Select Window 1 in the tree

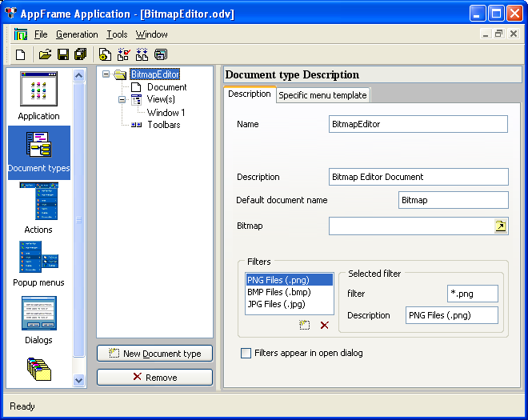click(166, 113)
